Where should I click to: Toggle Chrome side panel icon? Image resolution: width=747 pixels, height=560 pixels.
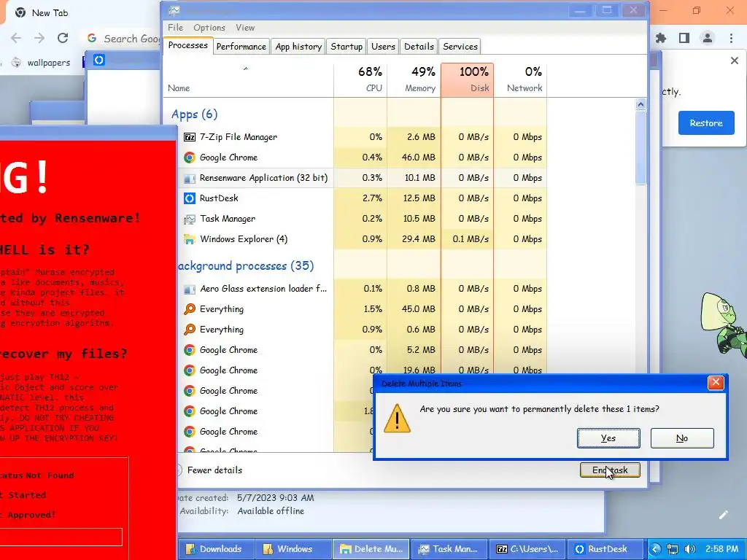[684, 38]
